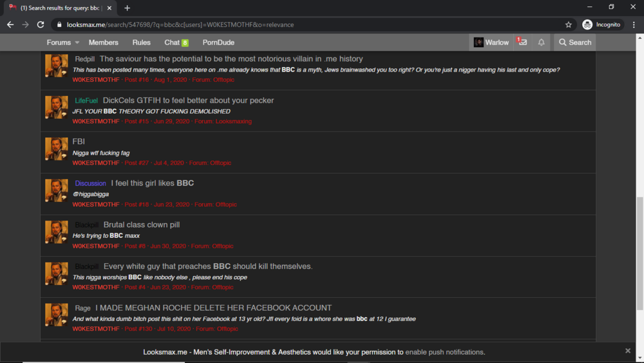Click the enable push notifications link
644x363 pixels.
445,352
